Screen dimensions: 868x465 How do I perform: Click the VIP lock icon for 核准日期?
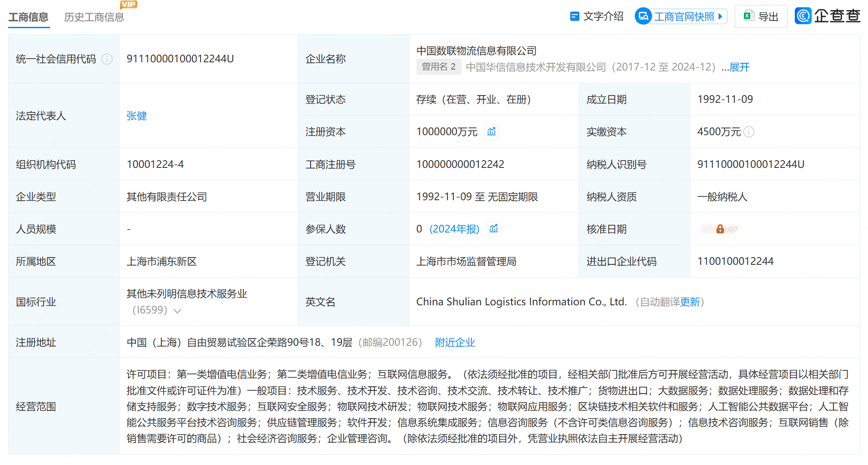pyautogui.click(x=720, y=229)
